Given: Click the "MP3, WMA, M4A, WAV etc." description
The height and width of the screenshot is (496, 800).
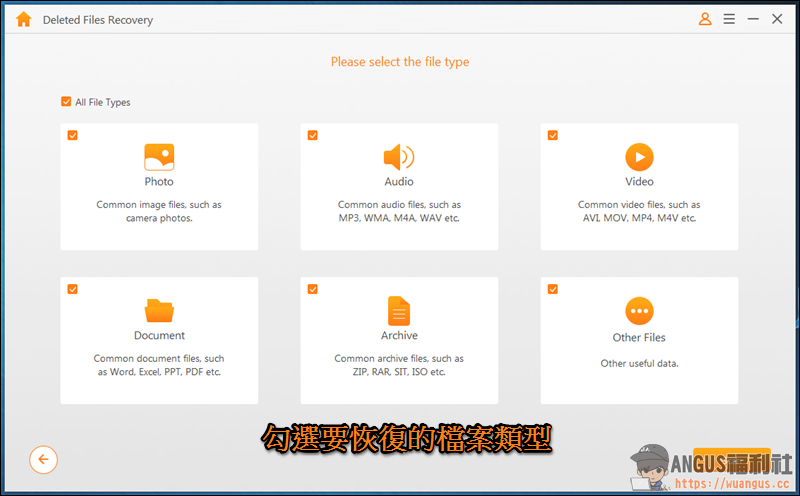Looking at the screenshot, I should pos(399,218).
